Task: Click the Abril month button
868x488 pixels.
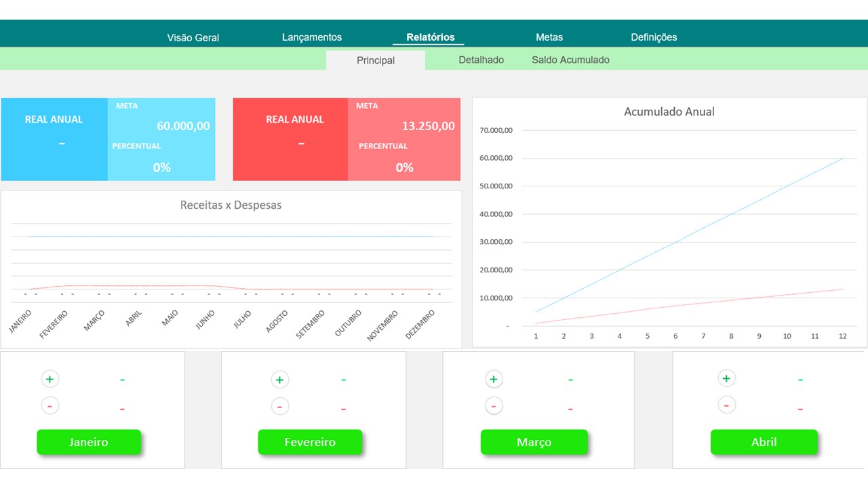Action: pyautogui.click(x=764, y=442)
